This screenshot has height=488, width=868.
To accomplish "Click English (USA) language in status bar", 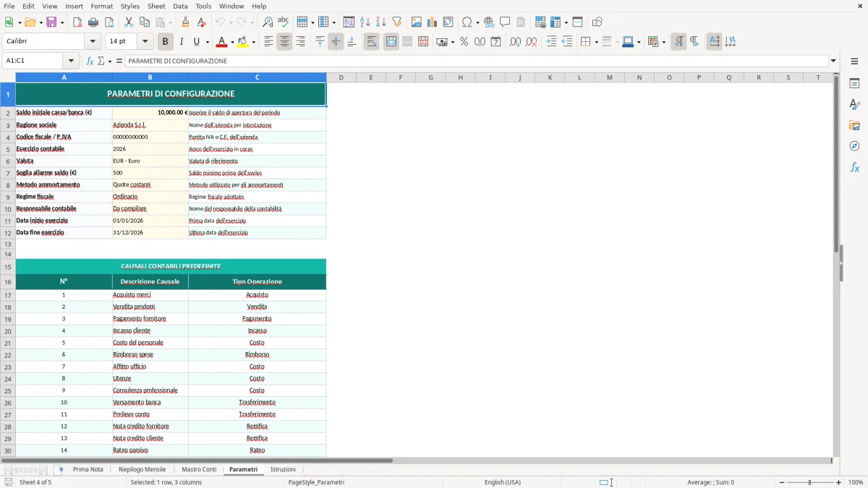I will pyautogui.click(x=503, y=482).
